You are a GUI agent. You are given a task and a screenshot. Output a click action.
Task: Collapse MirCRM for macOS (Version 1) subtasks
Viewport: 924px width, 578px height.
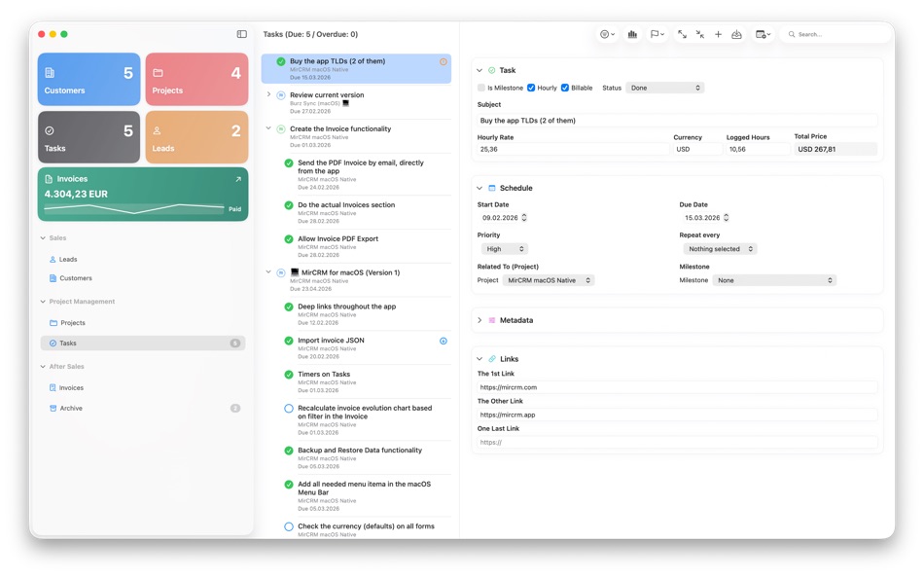point(268,271)
